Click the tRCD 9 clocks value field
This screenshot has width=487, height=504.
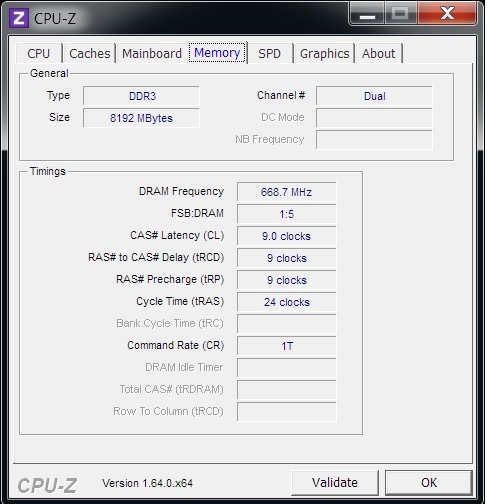(x=287, y=258)
